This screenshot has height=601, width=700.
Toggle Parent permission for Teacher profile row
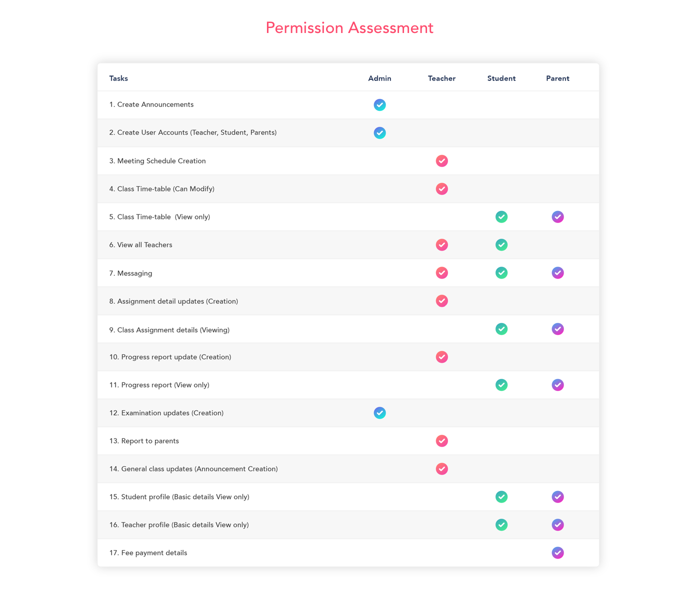[558, 525]
